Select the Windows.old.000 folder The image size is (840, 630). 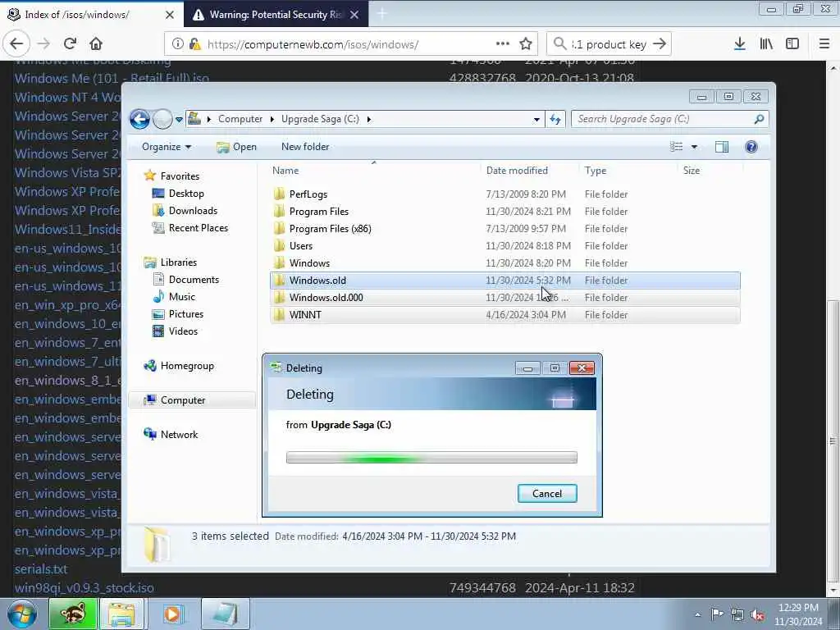tap(504, 297)
